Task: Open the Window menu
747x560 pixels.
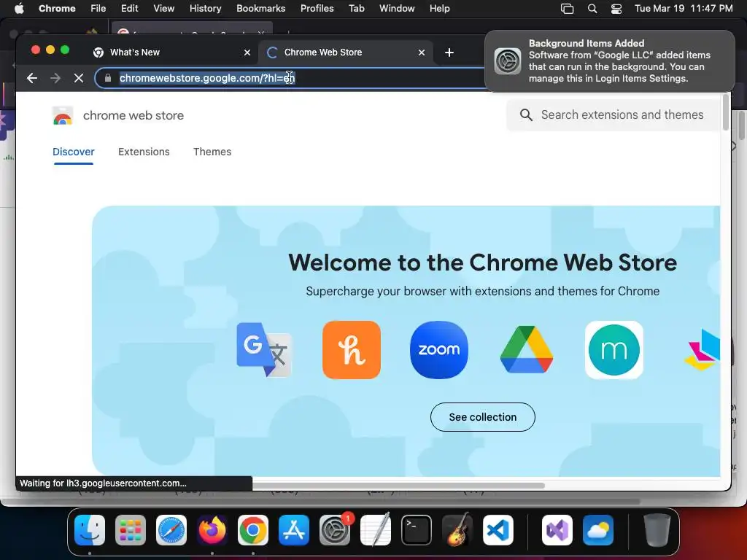Action: click(x=397, y=9)
